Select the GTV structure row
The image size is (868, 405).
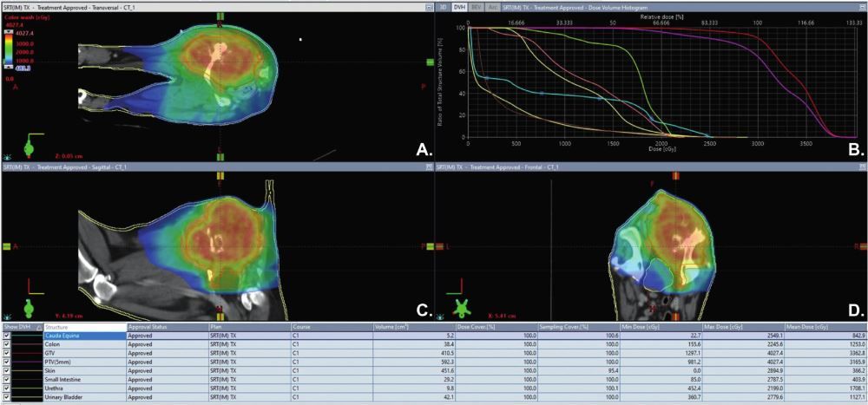click(x=434, y=351)
